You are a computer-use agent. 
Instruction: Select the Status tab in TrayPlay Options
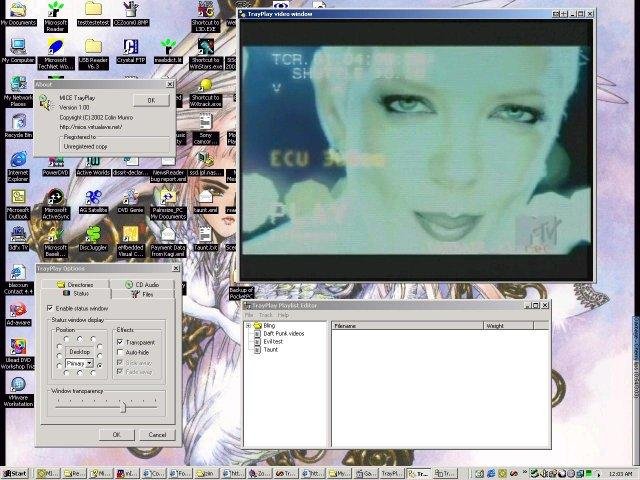click(x=76, y=293)
